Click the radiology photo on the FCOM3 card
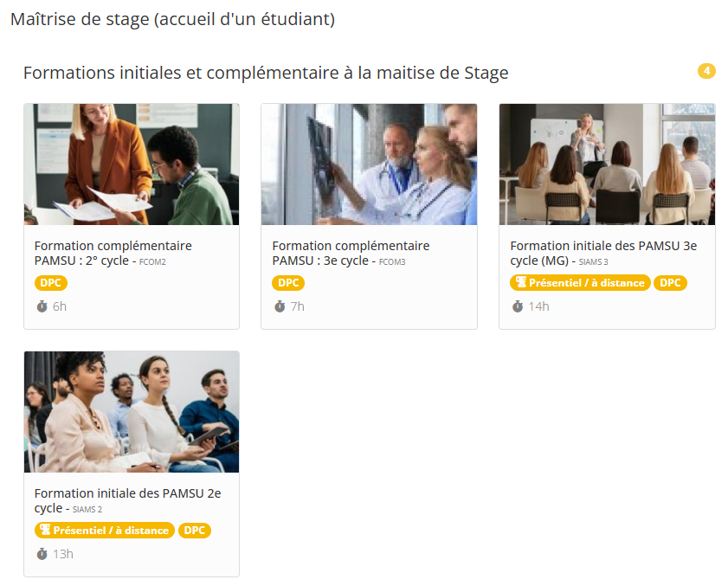This screenshot has height=586, width=728. click(369, 164)
